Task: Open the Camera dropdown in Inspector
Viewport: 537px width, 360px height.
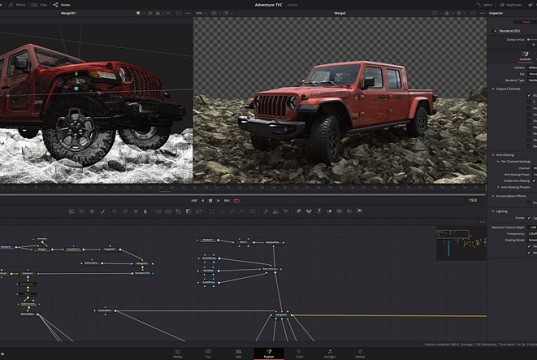Action: (532, 67)
